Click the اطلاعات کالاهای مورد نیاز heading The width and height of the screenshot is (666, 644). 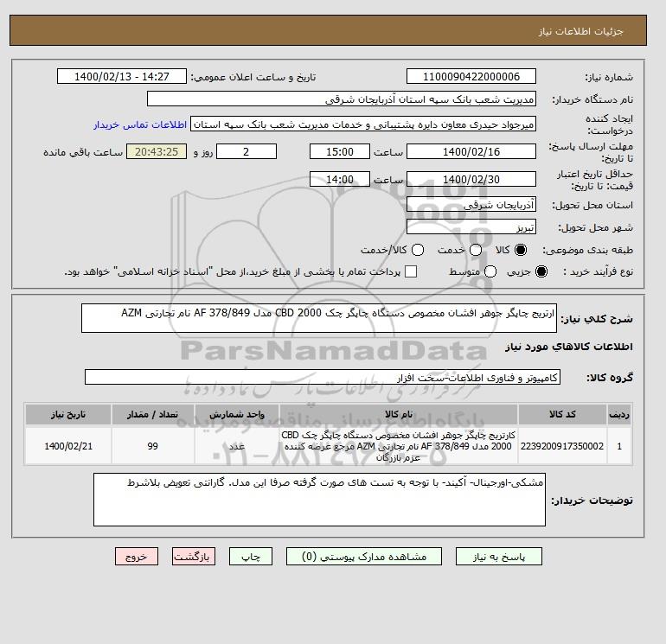click(x=569, y=347)
